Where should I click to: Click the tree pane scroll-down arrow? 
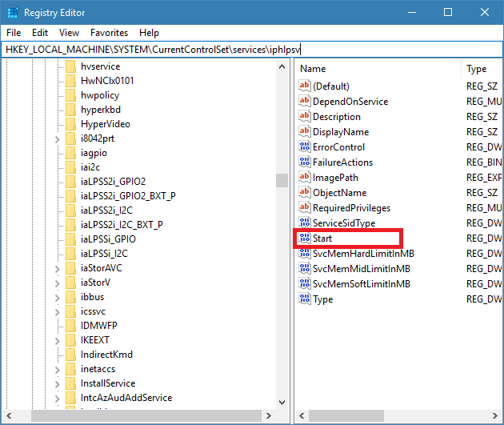(x=282, y=402)
